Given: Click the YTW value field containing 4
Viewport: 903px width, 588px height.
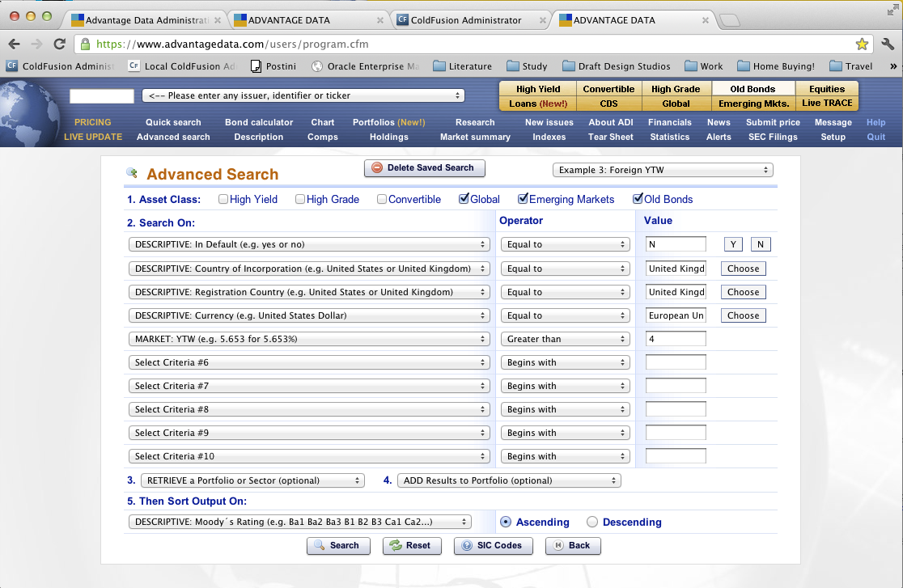Looking at the screenshot, I should coord(676,339).
